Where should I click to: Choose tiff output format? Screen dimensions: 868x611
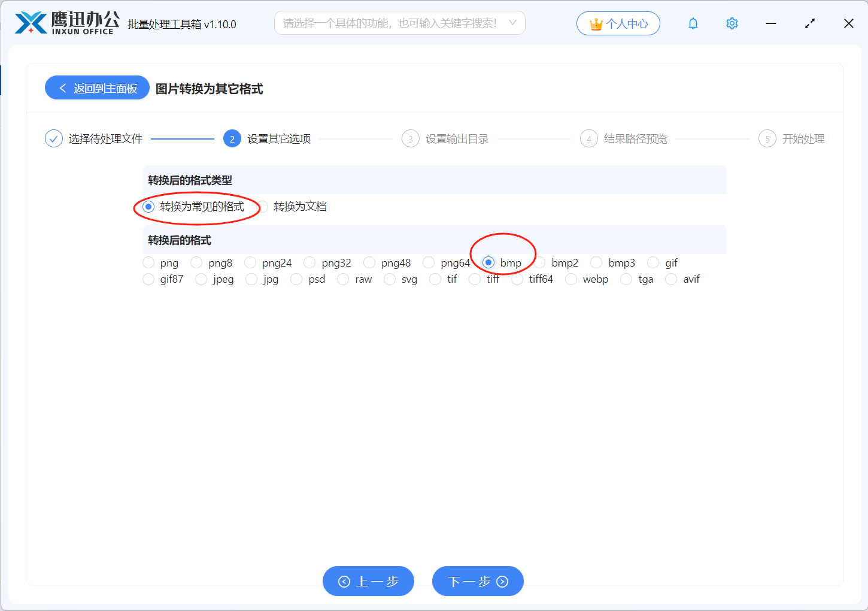point(475,279)
